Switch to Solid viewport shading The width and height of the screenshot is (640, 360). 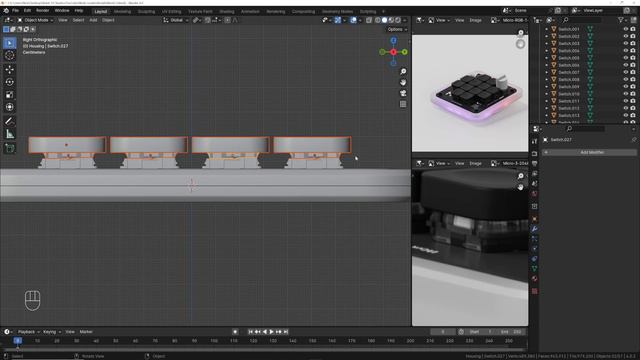(x=384, y=20)
